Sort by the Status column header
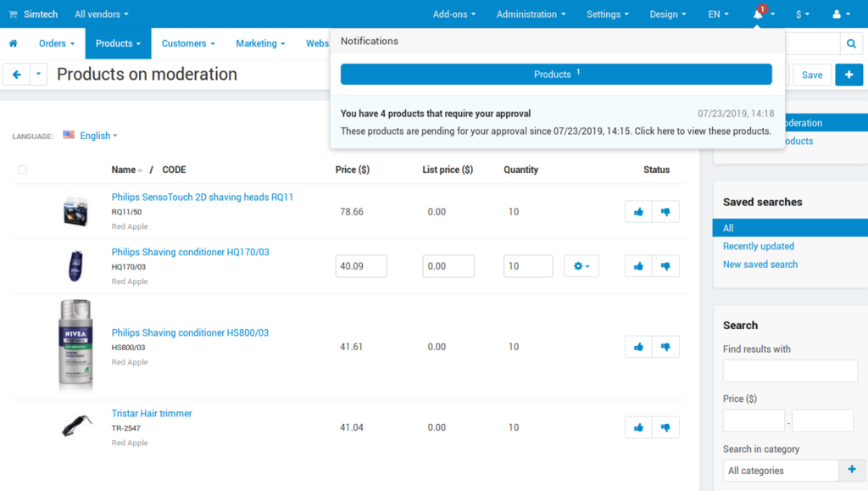The width and height of the screenshot is (868, 491). click(x=656, y=170)
